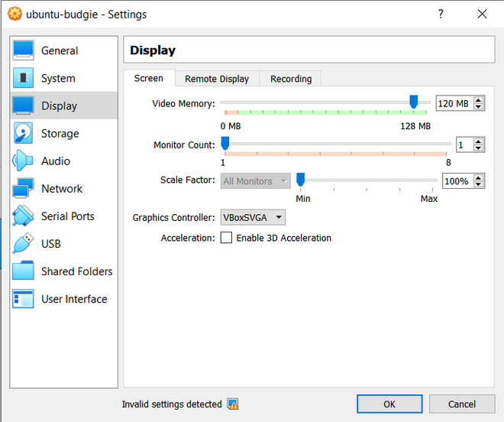Image resolution: width=504 pixels, height=422 pixels.
Task: Switch to the Remote Display tab
Action: [217, 79]
